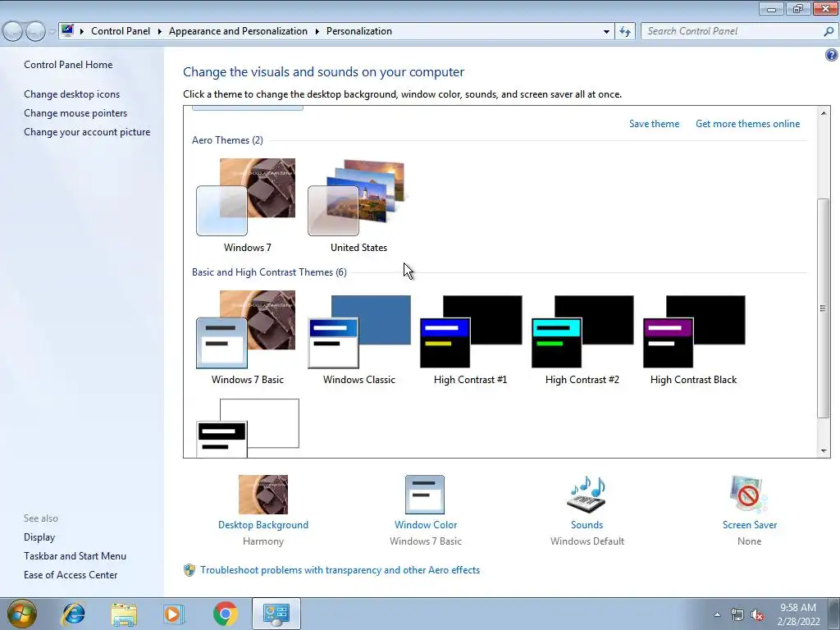Open Change your account picture
The width and height of the screenshot is (840, 630).
pos(87,132)
